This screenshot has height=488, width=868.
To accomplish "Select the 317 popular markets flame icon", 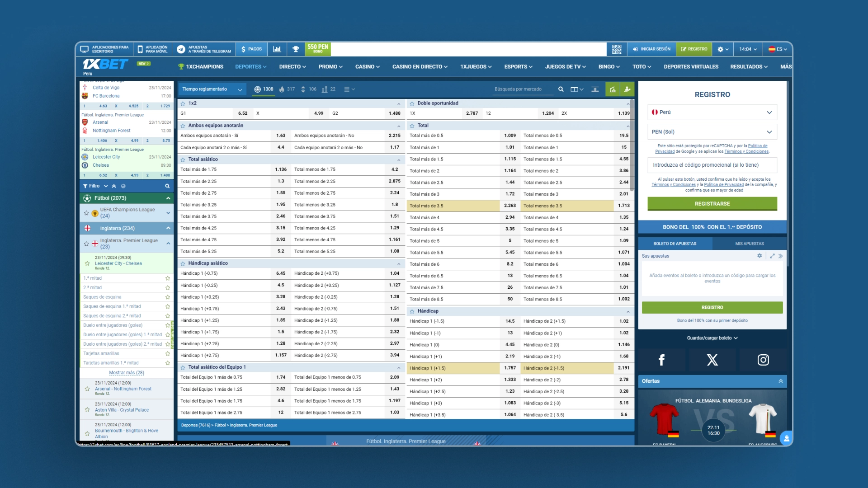I will pos(287,89).
